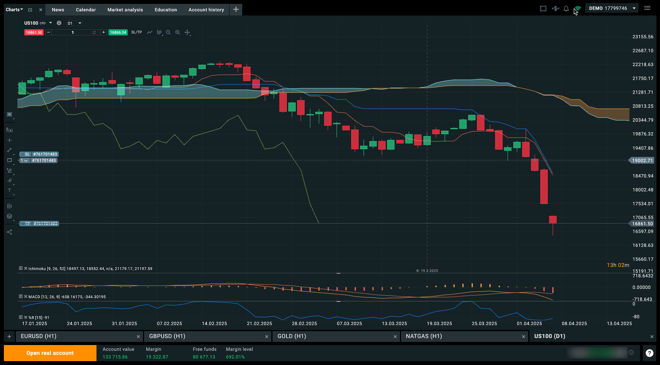
Task: Select the crosshair plus tool in left sidebar
Action: point(9,140)
